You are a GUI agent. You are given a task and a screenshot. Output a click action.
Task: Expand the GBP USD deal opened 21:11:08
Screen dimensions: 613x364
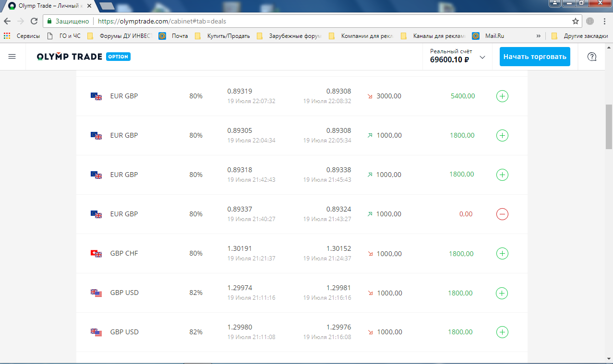pyautogui.click(x=502, y=332)
